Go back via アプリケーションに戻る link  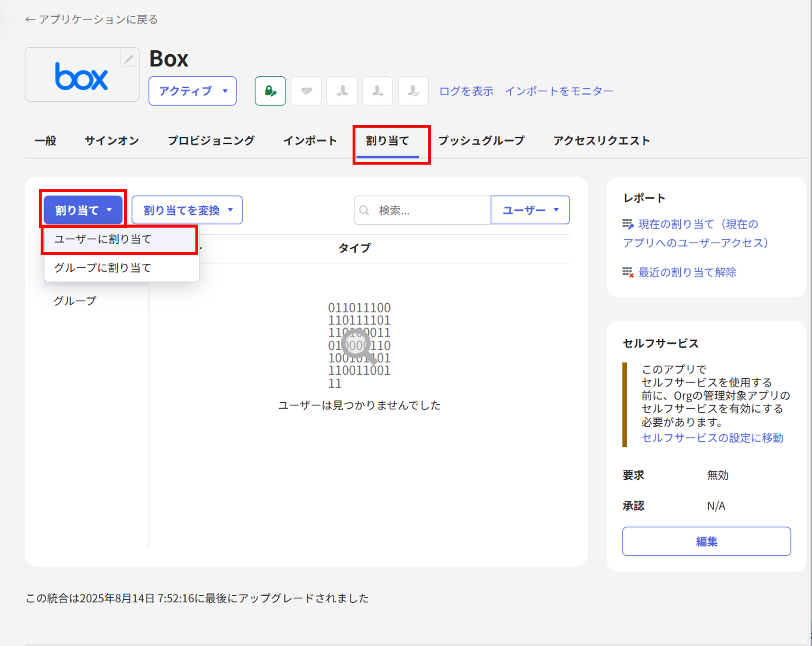pos(92,20)
